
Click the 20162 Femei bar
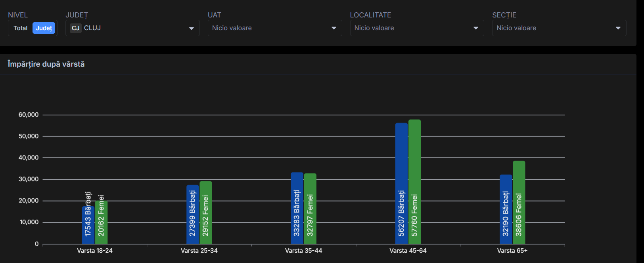(101, 222)
